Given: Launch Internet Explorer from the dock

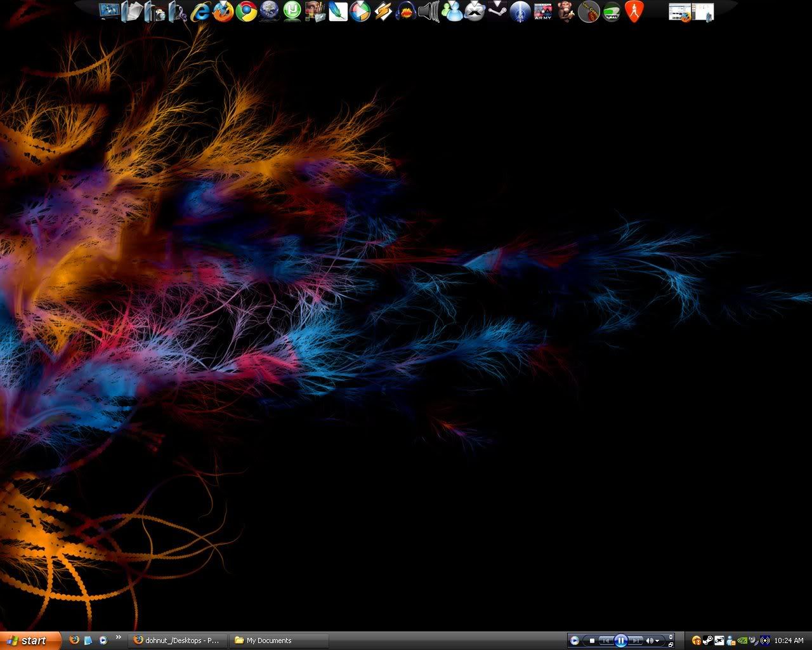Looking at the screenshot, I should coord(200,11).
